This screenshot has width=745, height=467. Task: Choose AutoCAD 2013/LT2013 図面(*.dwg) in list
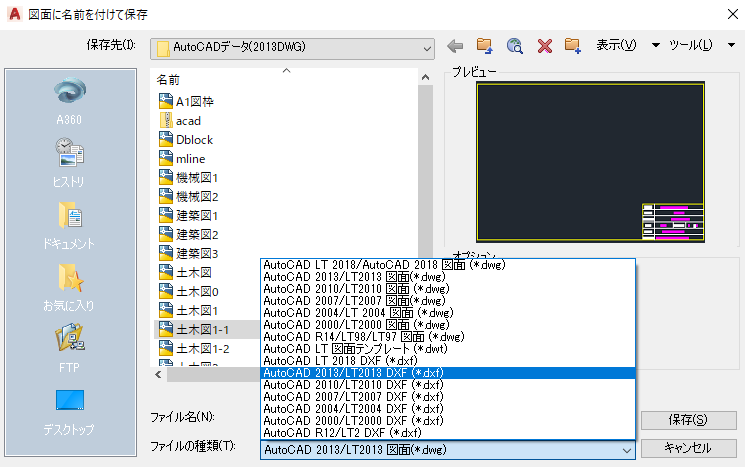tap(448, 277)
